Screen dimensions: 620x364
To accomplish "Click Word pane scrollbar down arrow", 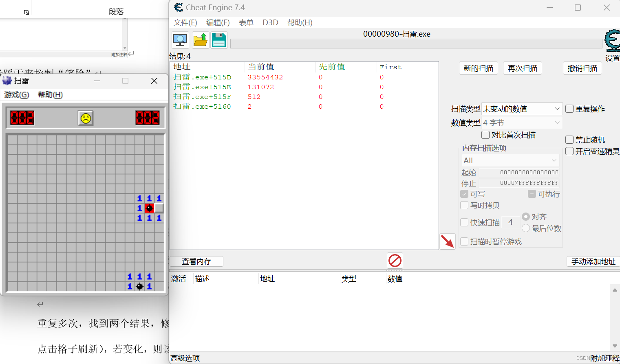I will 125,48.
